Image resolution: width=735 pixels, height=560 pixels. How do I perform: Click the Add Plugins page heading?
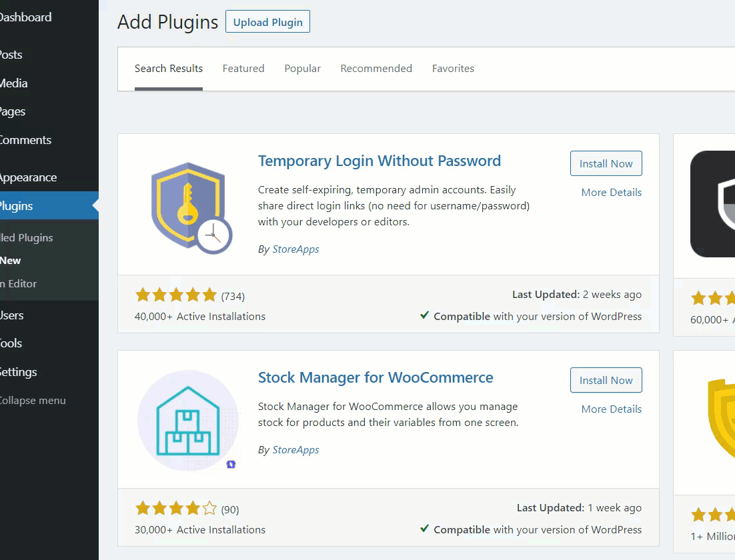168,22
